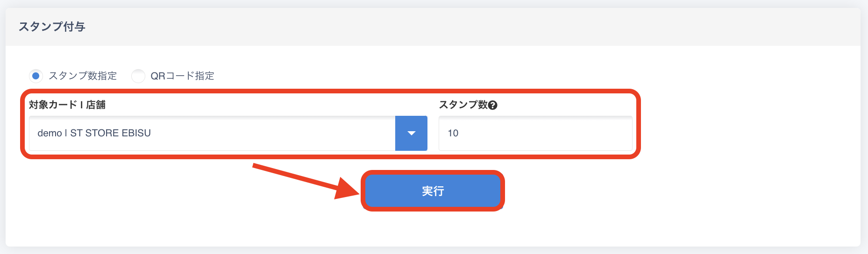Click the help question mark icon
The height and width of the screenshot is (254, 868).
(x=492, y=106)
